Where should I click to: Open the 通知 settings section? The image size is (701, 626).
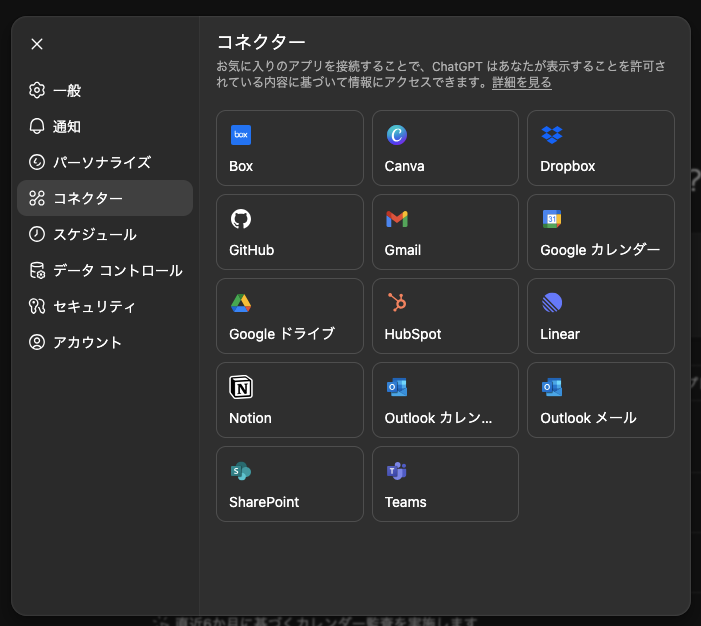105,127
